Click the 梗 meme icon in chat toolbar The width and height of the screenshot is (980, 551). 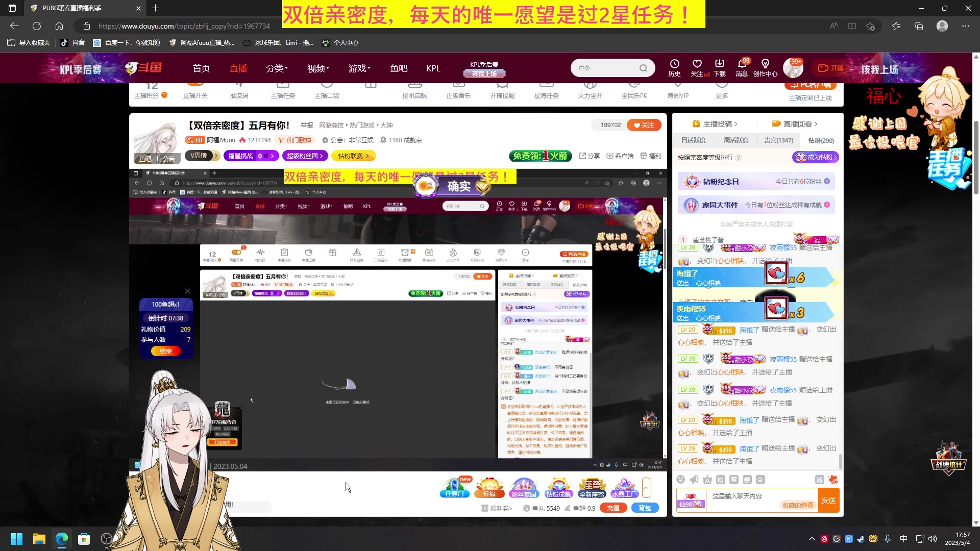tap(747, 480)
